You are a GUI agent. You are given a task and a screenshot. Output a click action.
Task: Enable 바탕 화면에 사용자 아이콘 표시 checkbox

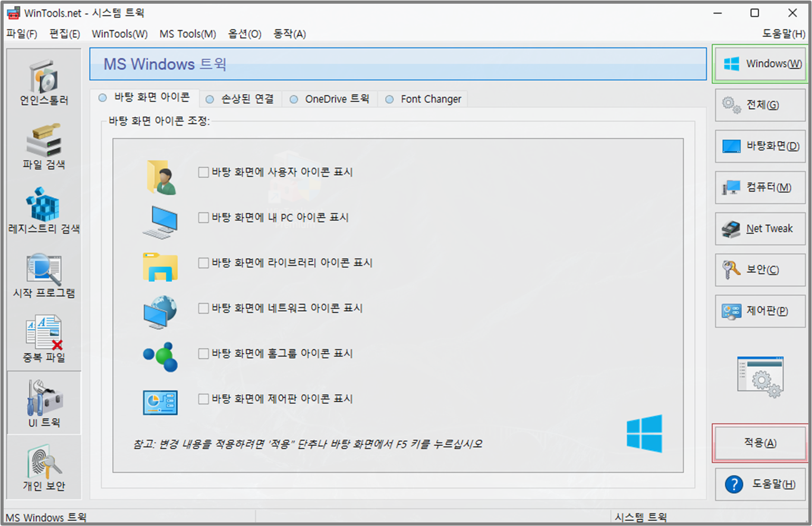click(x=204, y=172)
